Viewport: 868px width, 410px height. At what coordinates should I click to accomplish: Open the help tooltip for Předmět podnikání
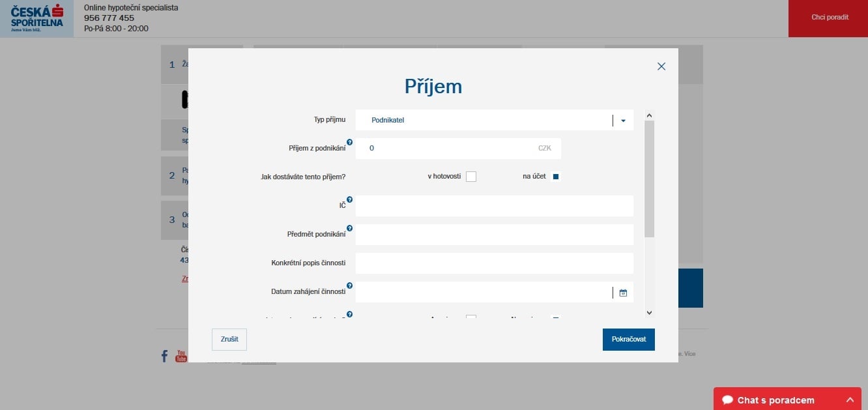click(350, 228)
